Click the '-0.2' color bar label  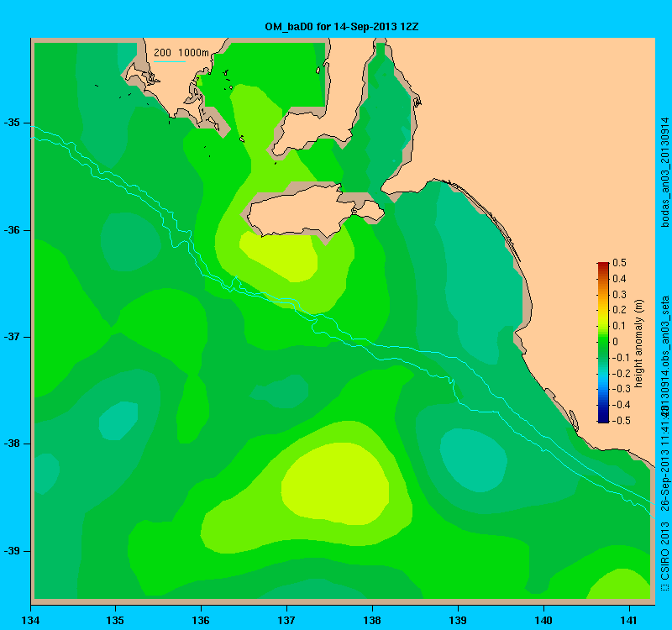pyautogui.click(x=621, y=373)
